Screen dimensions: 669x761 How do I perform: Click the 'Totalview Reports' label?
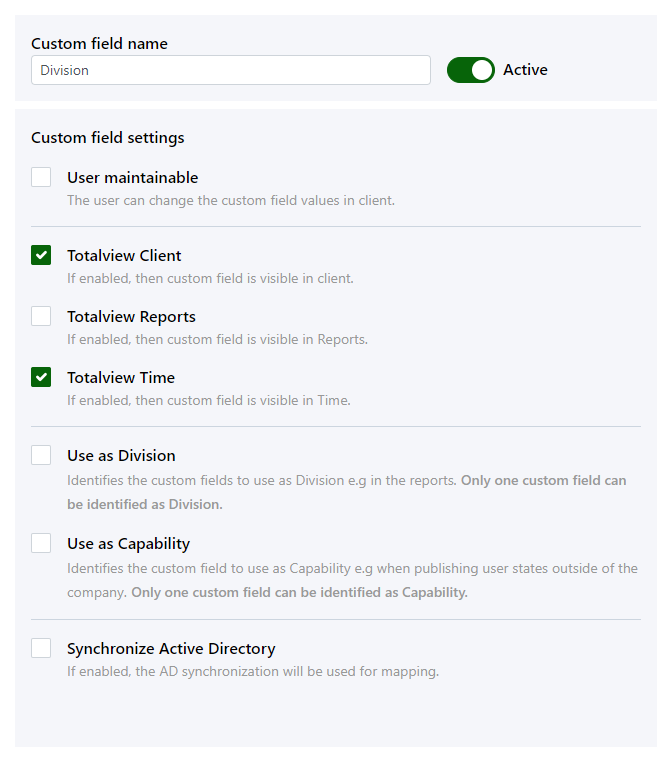tap(131, 317)
